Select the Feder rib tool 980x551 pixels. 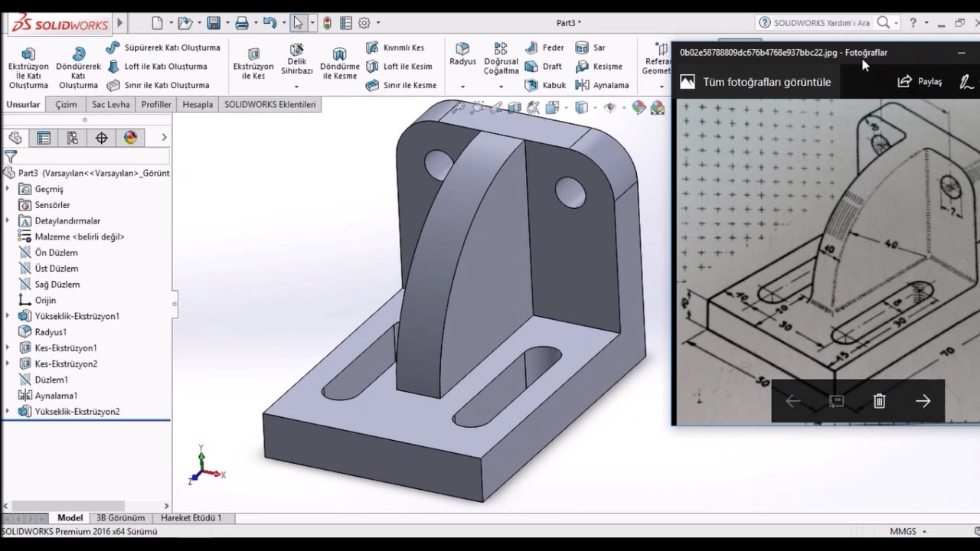click(544, 47)
